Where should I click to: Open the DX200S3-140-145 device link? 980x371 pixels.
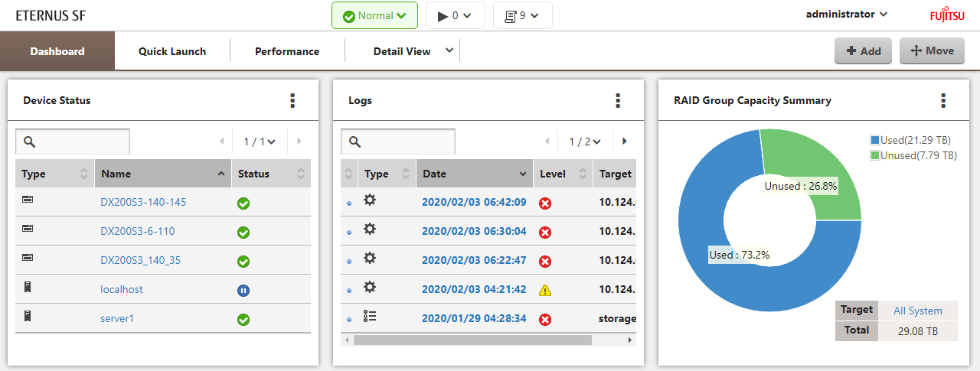coord(143,202)
